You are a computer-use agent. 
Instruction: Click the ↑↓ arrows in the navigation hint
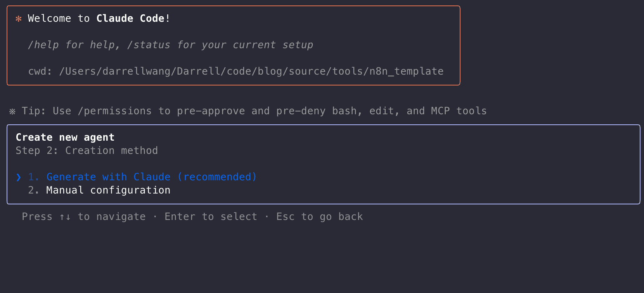pyautogui.click(x=65, y=217)
